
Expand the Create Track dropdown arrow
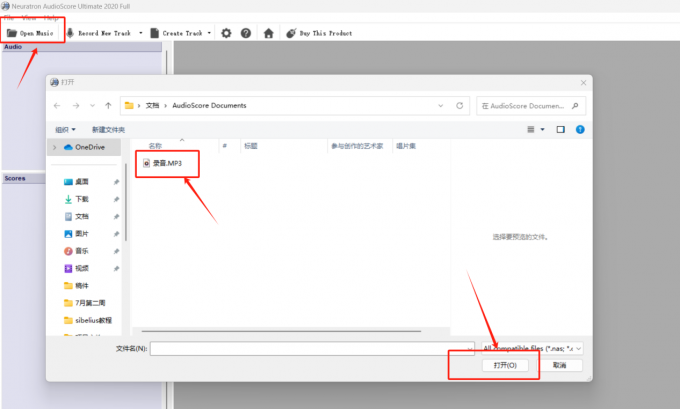click(x=209, y=33)
